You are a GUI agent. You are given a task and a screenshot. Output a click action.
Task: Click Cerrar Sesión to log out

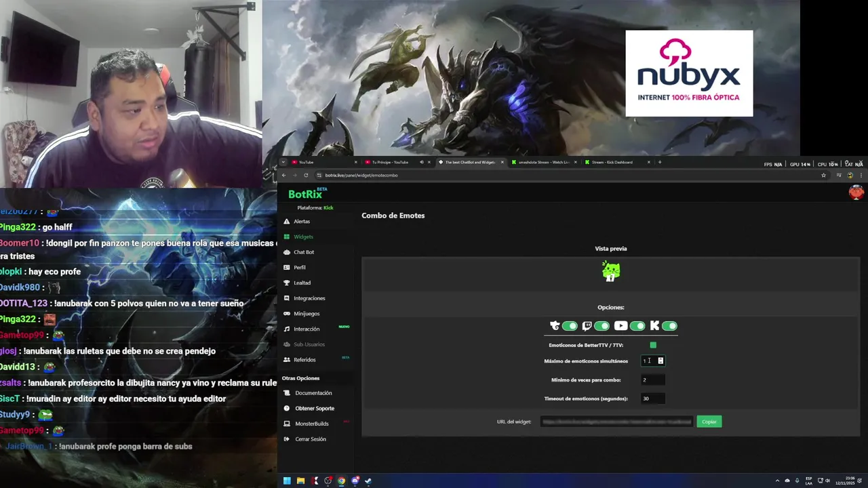(x=311, y=439)
